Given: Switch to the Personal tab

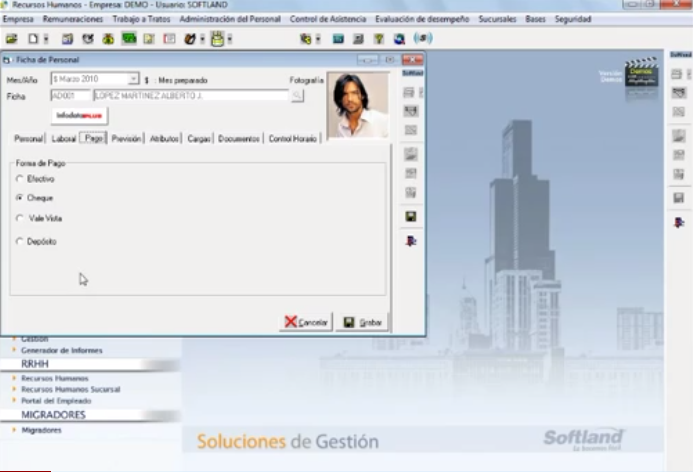Looking at the screenshot, I should pos(28,139).
